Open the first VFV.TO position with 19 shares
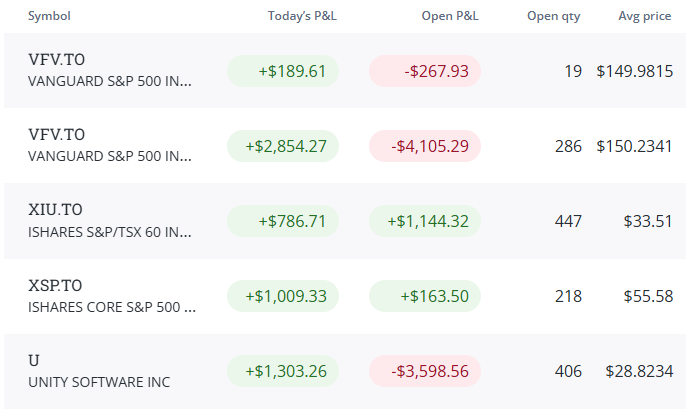 point(345,70)
